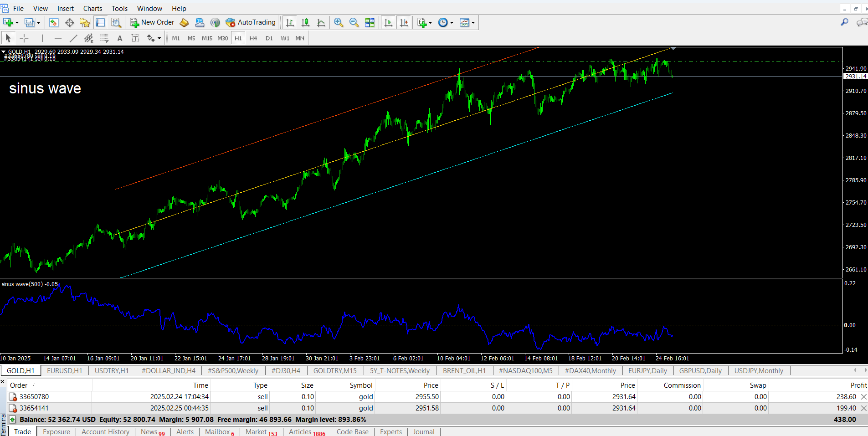Zoom in on the chart

point(339,22)
